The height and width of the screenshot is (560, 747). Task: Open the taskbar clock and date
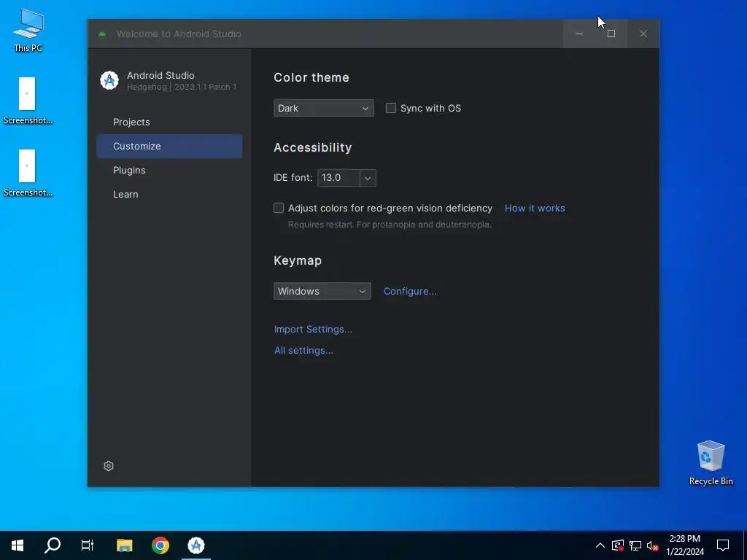[684, 545]
